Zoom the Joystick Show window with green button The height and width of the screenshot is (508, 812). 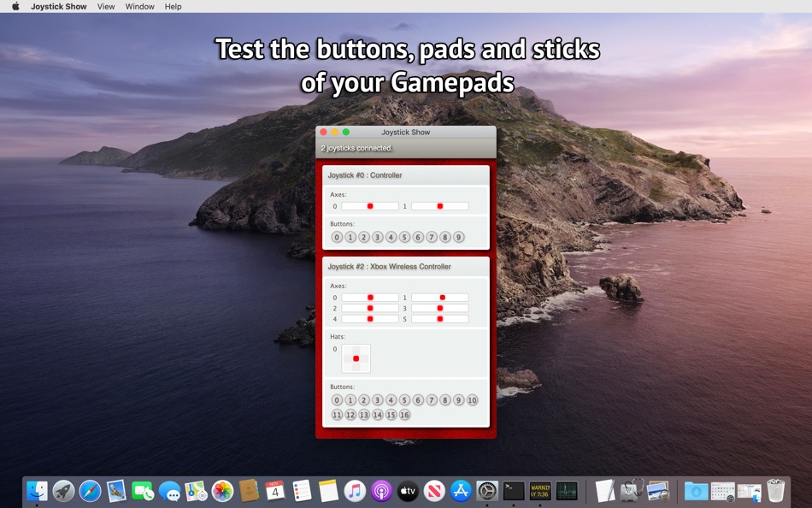click(346, 133)
